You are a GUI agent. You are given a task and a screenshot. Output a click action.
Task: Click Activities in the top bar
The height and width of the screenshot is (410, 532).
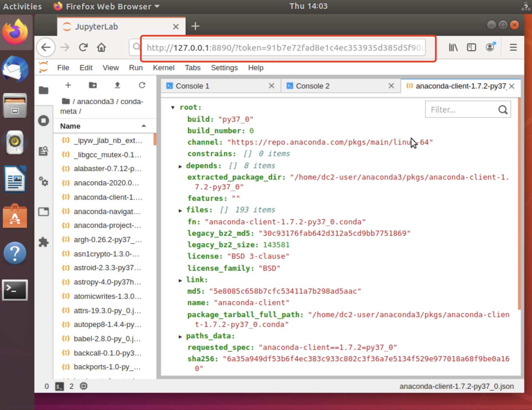point(22,6)
